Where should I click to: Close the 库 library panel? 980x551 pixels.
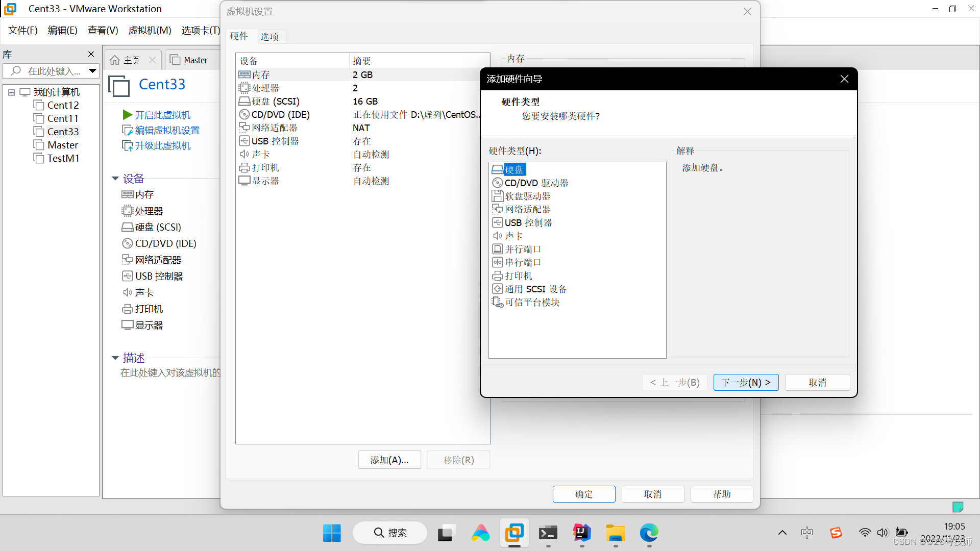click(x=91, y=54)
